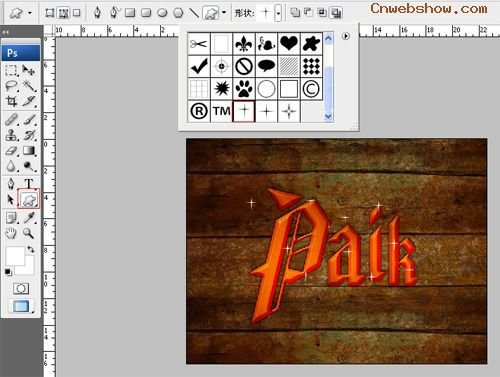Screen dimensions: 500x377
Task: Open the shape picker flyout menu
Action: 346,36
